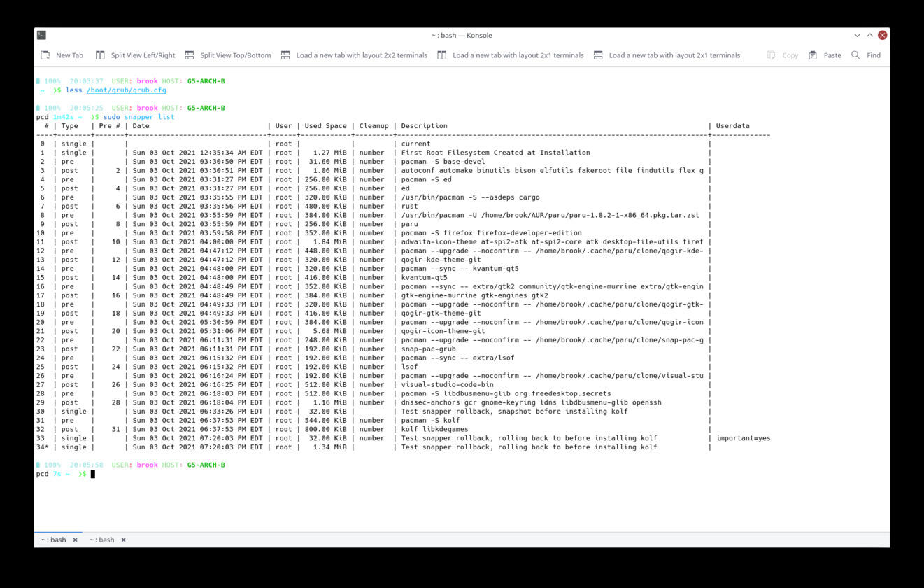Viewport: 924px width, 588px height.
Task: Click the Paste clipboard icon
Action: tap(813, 55)
